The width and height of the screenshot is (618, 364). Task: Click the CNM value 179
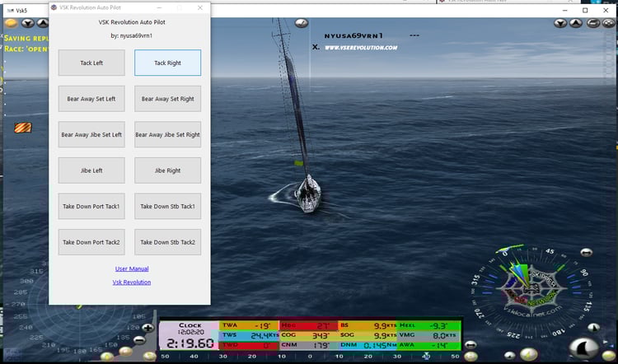321,345
